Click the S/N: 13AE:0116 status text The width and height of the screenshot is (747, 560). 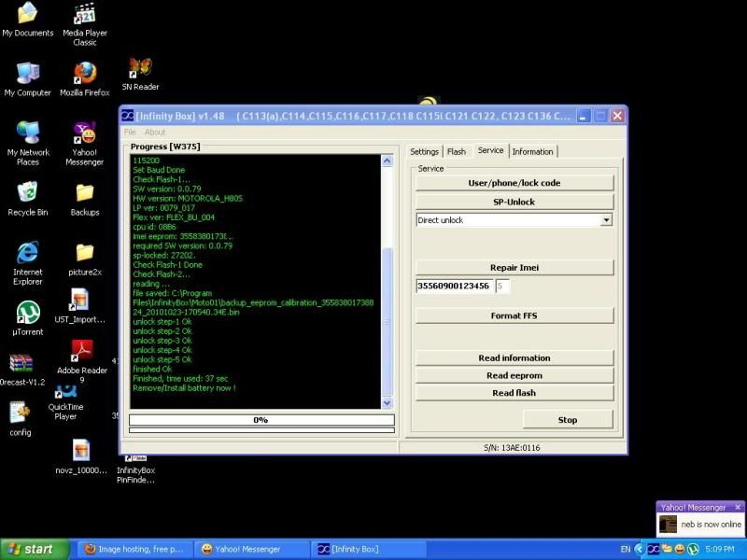click(x=512, y=448)
